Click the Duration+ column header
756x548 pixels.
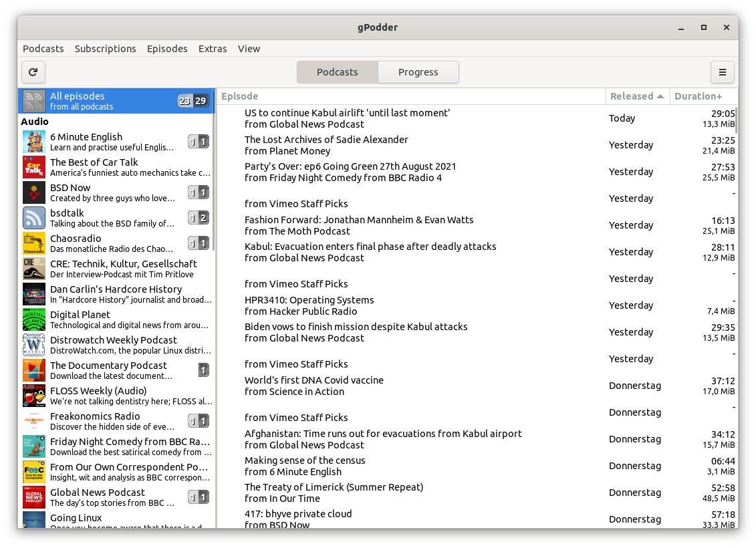pyautogui.click(x=703, y=96)
